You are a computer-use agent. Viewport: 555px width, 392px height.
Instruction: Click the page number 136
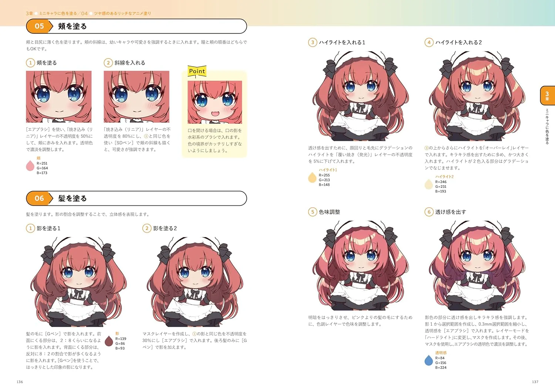coord(20,382)
